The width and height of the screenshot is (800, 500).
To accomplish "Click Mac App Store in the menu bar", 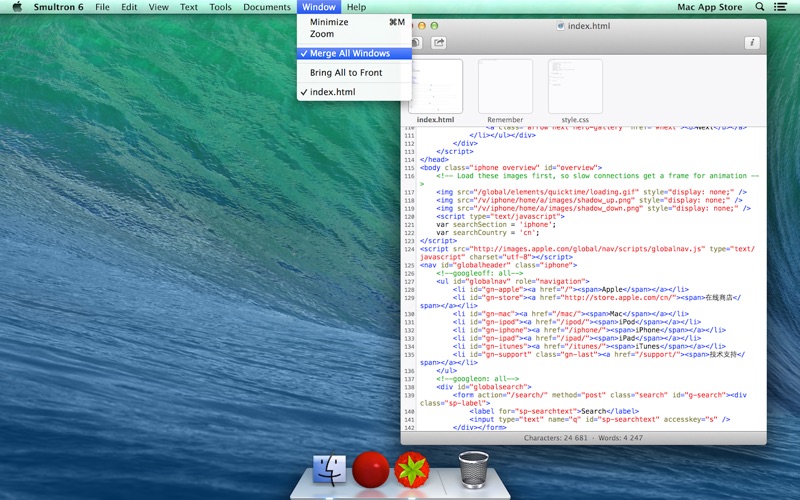I will pos(710,7).
